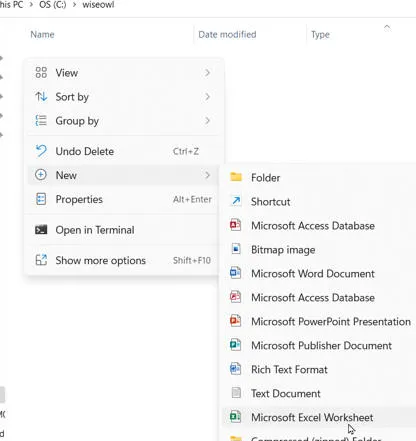Expand the Group by submenu chevron
416x441 pixels.
pos(207,121)
